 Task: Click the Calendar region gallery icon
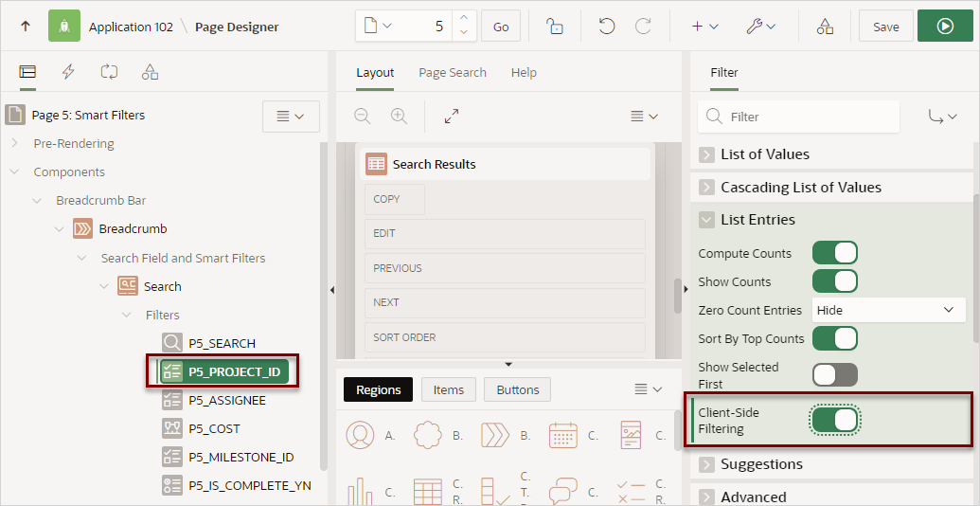pyautogui.click(x=562, y=435)
